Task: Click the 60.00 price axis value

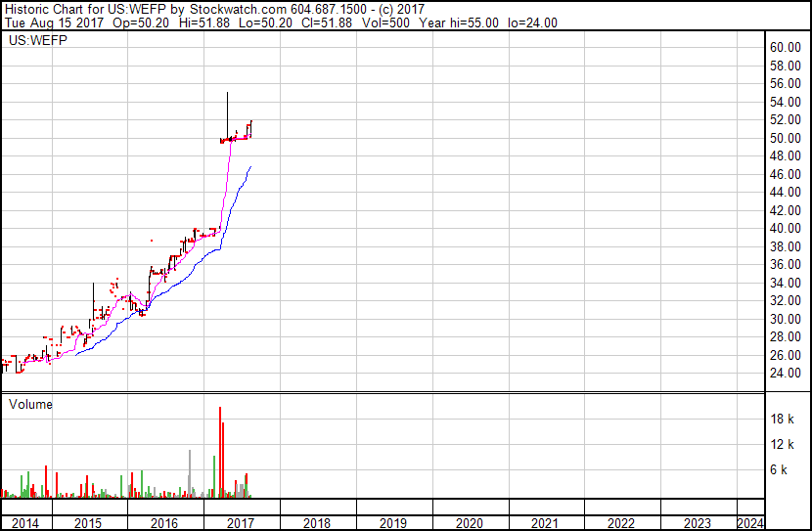Action: pos(785,47)
